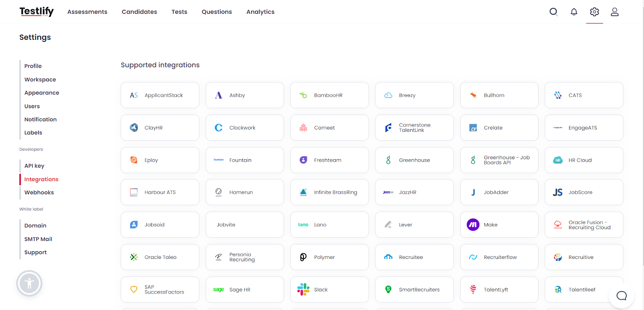
Task: Open the Personio Recruiting card
Action: point(245,257)
